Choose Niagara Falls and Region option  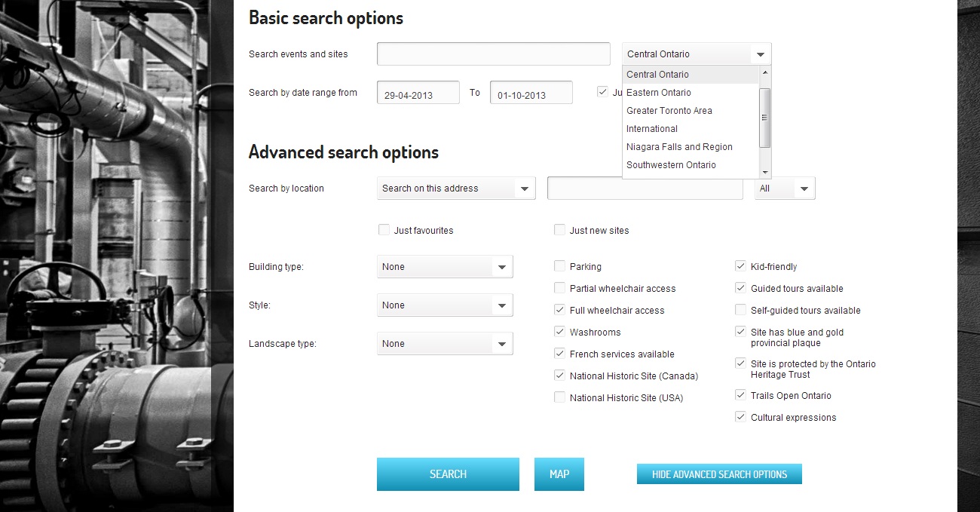tap(679, 147)
